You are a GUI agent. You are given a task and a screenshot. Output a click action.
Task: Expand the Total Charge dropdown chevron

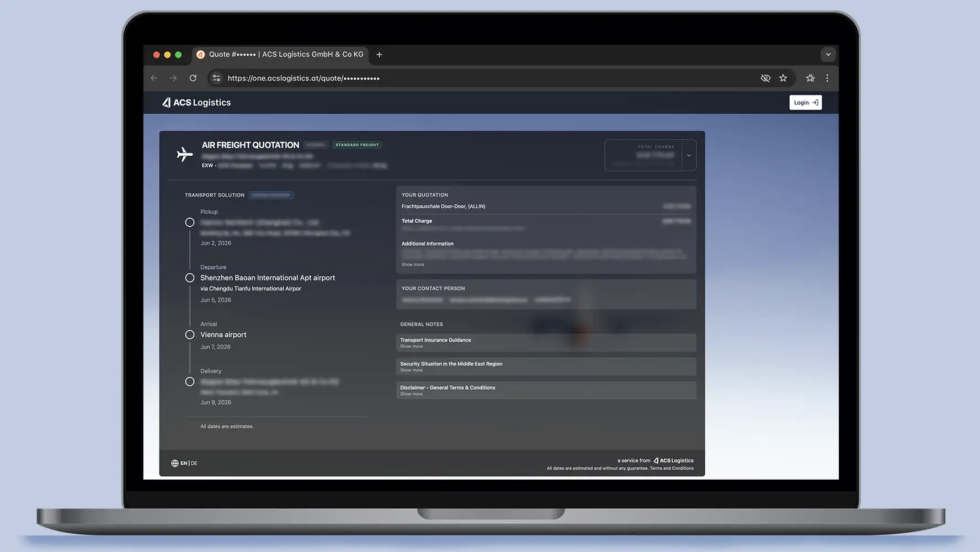coord(689,156)
